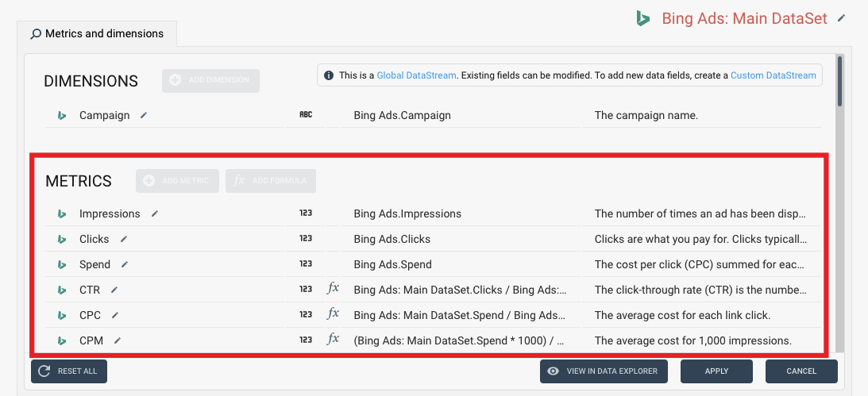Click the Bing Ads: Main DataSet title text
The image size is (868, 396).
tap(745, 18)
